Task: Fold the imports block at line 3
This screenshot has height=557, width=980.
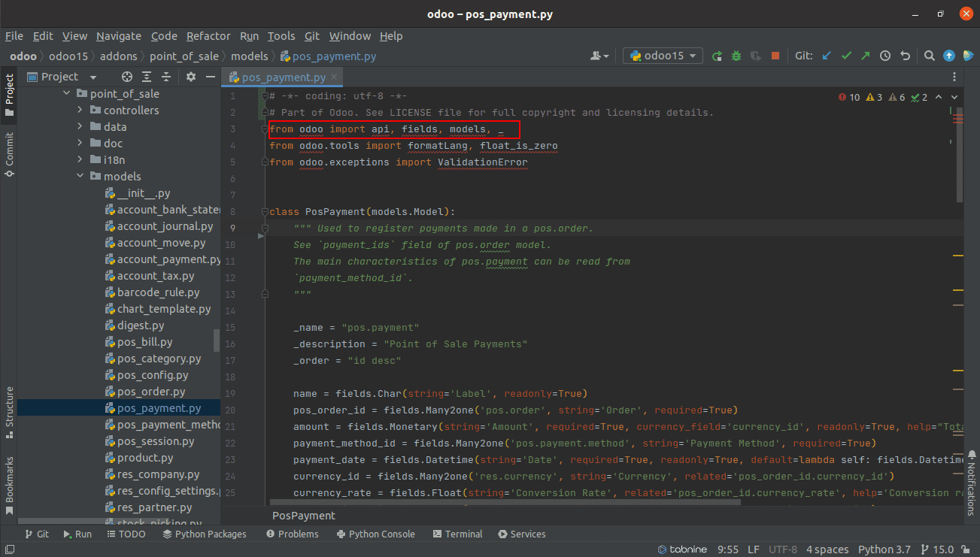Action: 265,129
